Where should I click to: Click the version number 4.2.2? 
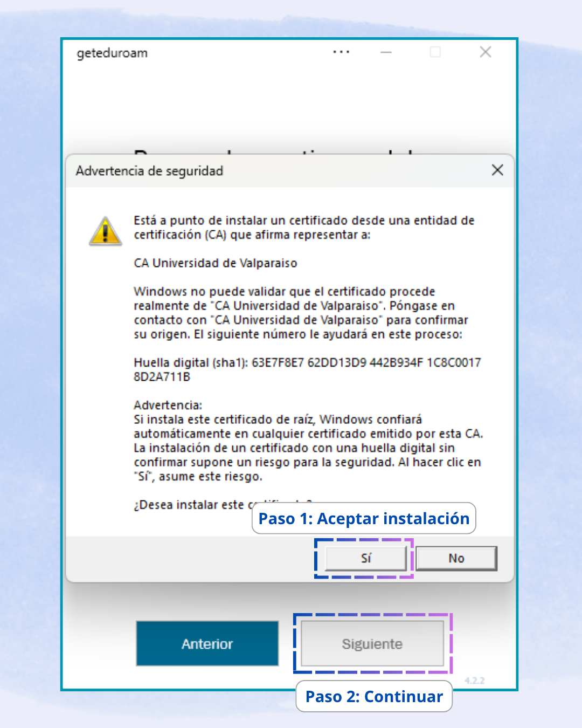pos(475,681)
